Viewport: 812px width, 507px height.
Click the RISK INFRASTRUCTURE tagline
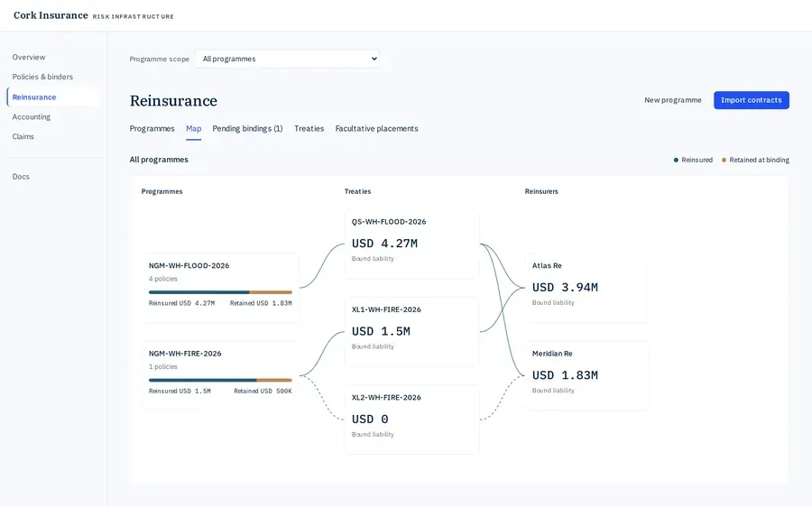134,16
